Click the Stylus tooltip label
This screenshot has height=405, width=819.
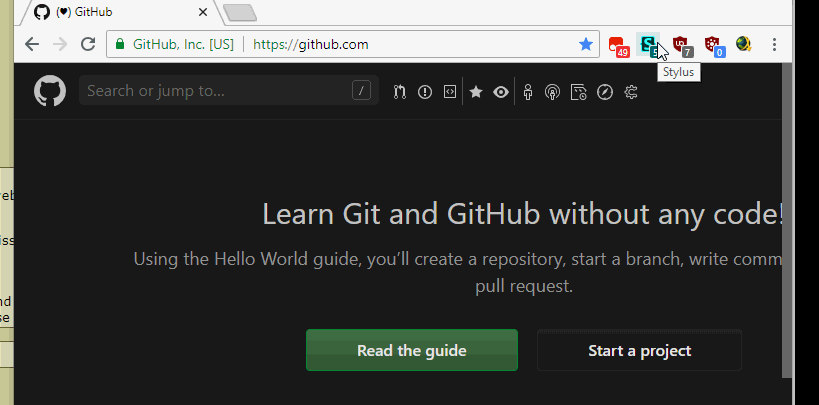[678, 72]
